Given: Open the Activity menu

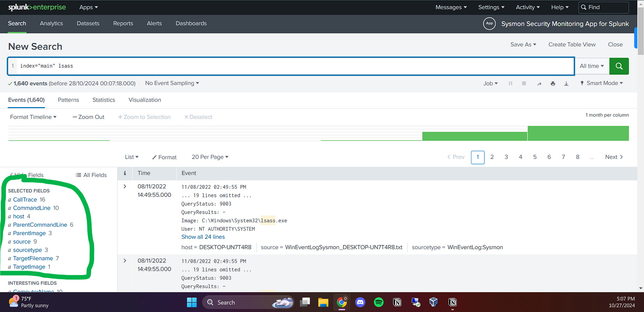Looking at the screenshot, I should pos(528,7).
